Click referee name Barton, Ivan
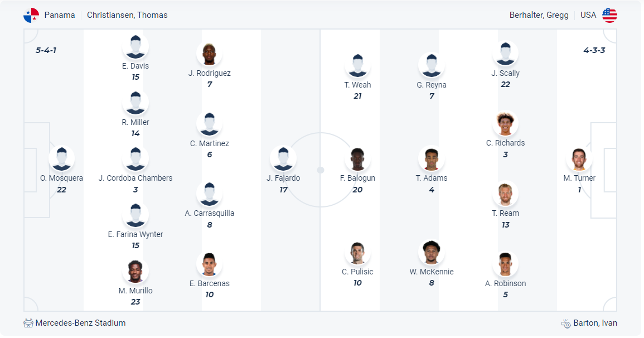The image size is (644, 338). (x=595, y=323)
